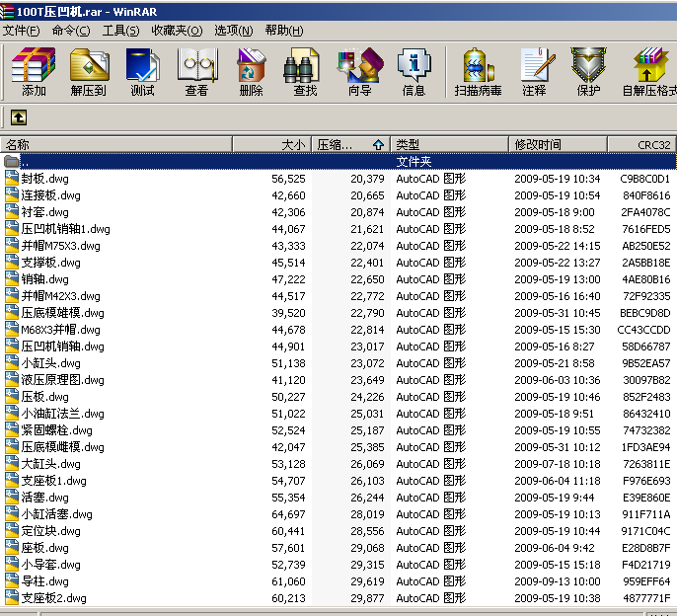Screen dimensions: 677x616
Task: Select file 支座板2.dwg
Action: click(x=53, y=598)
